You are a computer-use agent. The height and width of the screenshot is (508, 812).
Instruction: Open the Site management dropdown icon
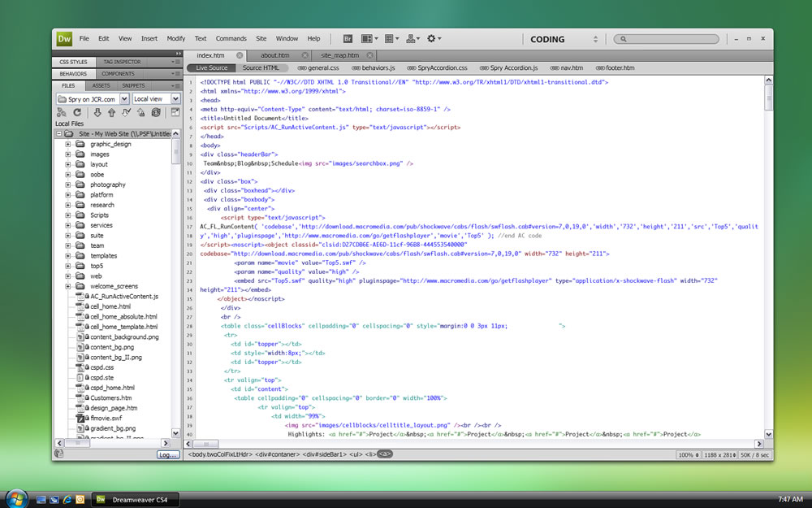412,39
